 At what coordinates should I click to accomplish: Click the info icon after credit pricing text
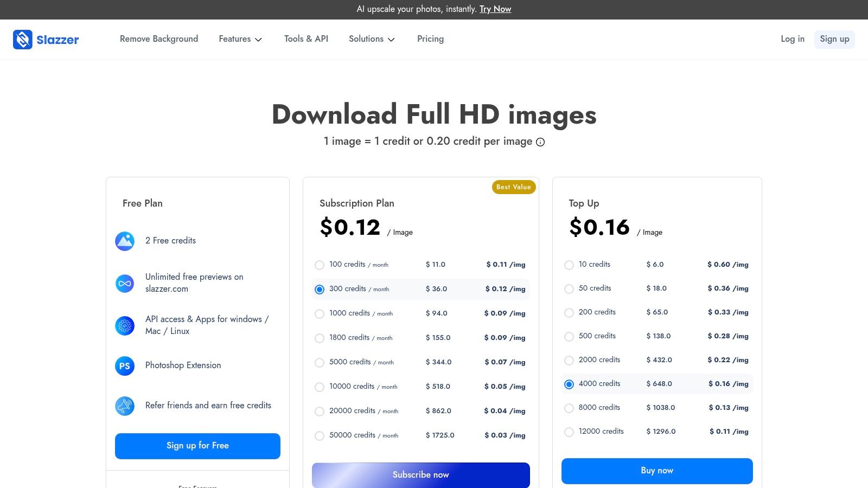[x=540, y=142]
